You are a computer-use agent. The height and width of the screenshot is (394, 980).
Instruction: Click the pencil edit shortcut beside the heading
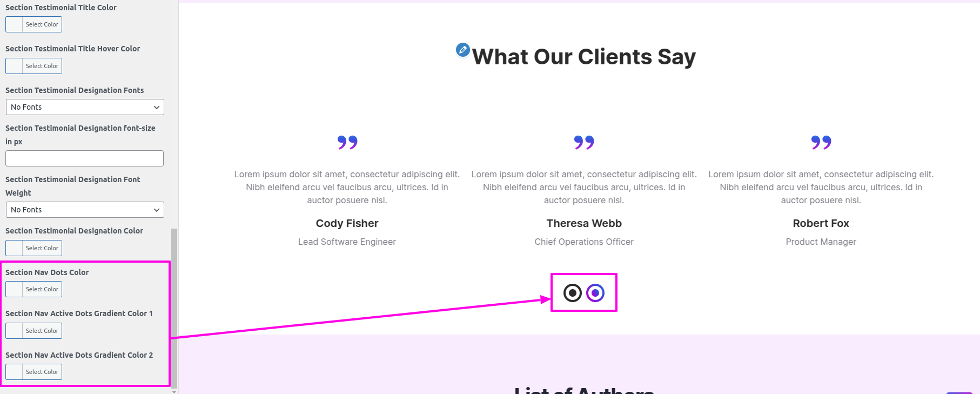pos(463,50)
